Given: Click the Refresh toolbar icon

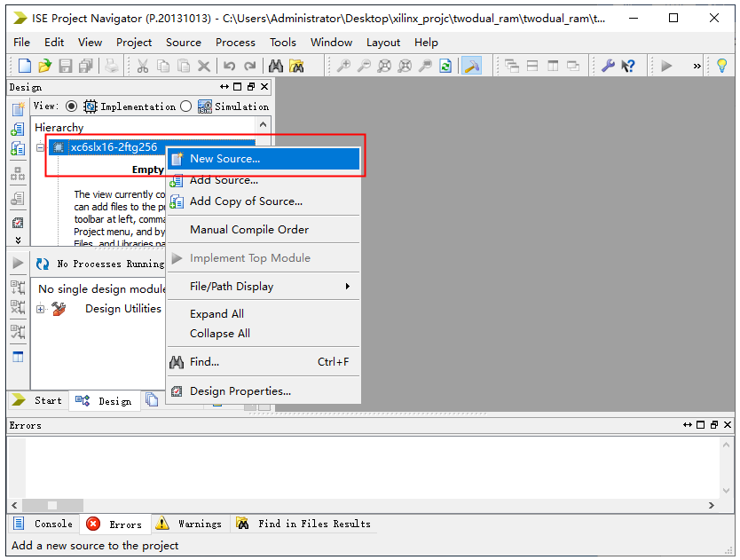Looking at the screenshot, I should coord(445,66).
